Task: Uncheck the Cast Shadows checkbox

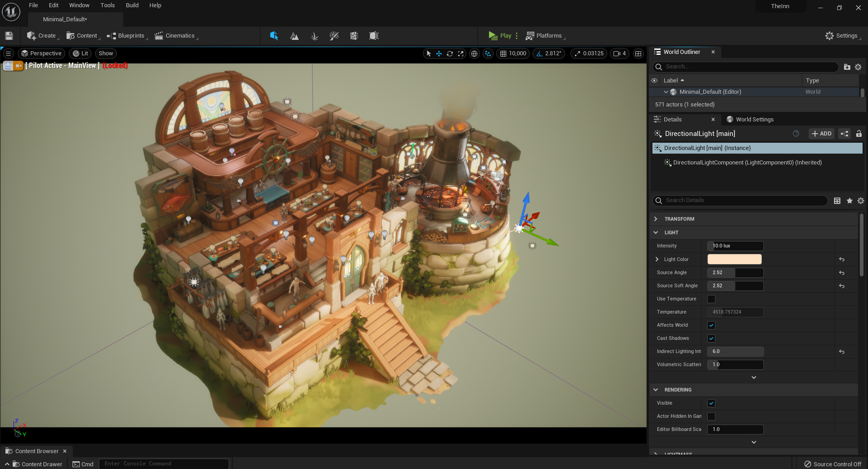Action: 711,338
